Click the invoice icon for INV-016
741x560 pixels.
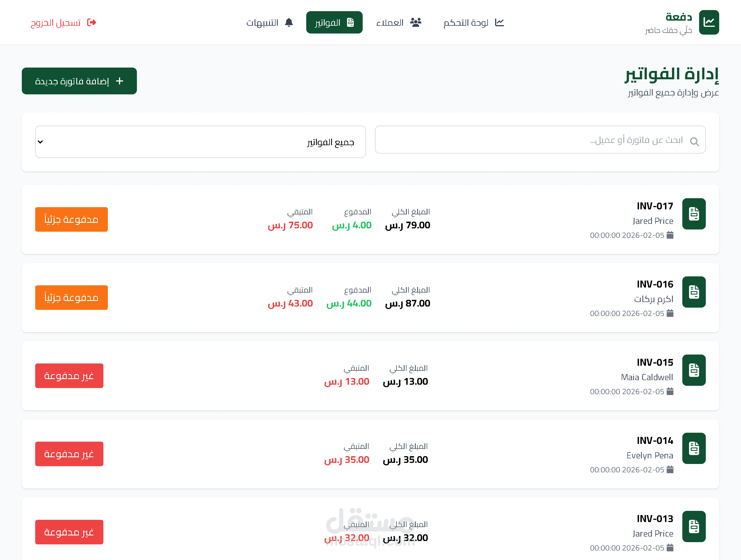[x=693, y=292]
